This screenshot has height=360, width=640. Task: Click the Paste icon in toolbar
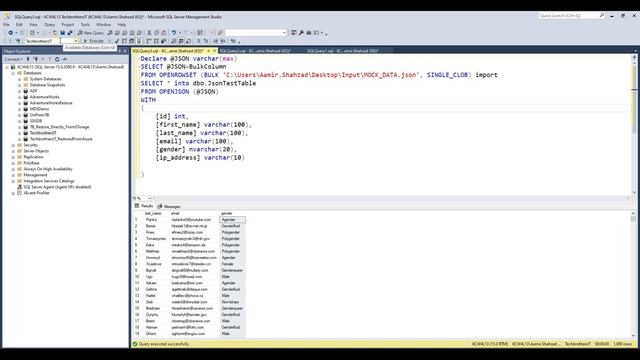click(164, 33)
